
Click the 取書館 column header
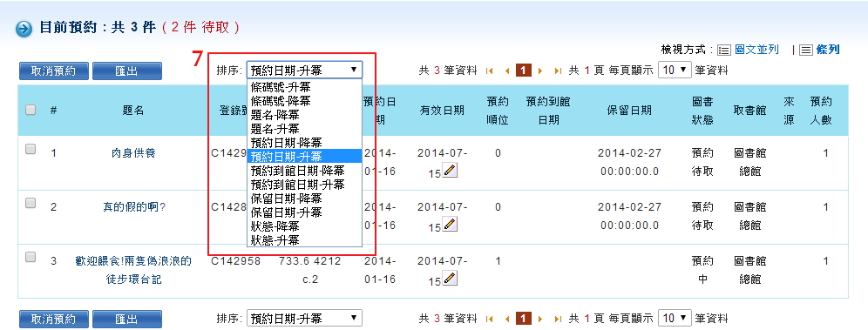point(750,110)
